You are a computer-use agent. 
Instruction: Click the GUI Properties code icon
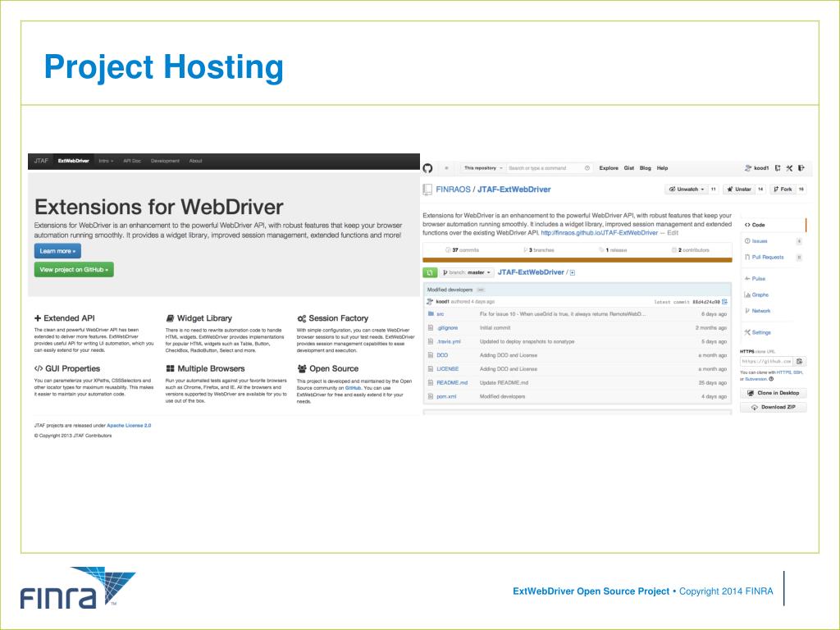pos(39,368)
